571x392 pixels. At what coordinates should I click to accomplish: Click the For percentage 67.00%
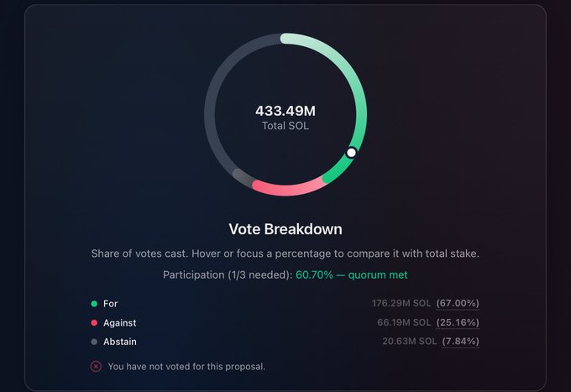pyautogui.click(x=458, y=303)
